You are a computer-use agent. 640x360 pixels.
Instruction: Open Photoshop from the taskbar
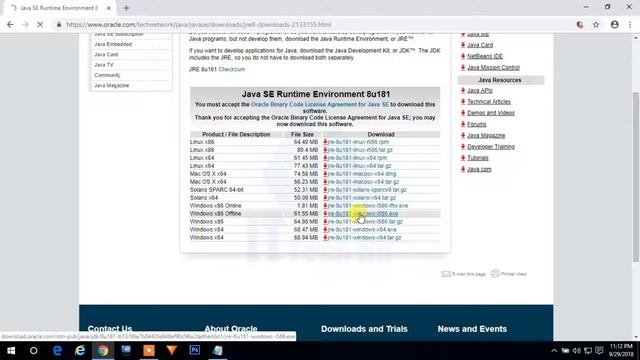[x=195, y=350]
